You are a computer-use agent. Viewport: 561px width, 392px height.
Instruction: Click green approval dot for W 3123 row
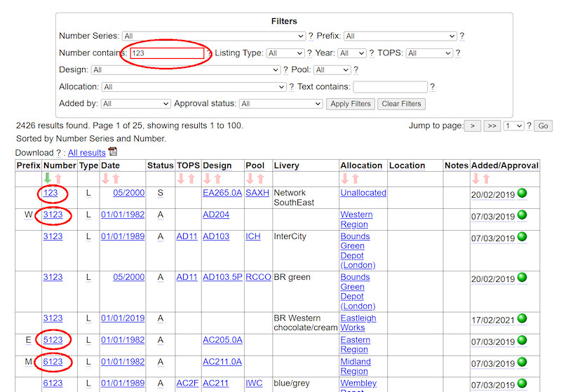click(x=522, y=215)
